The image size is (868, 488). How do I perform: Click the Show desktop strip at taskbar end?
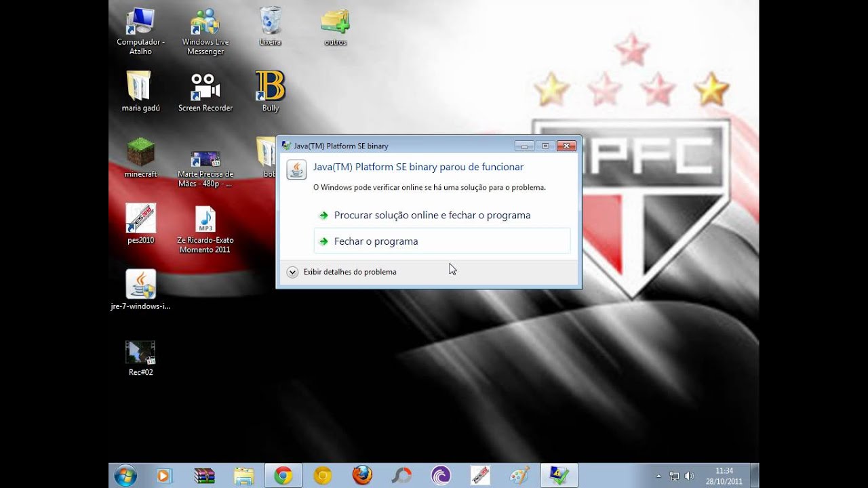pyautogui.click(x=755, y=476)
